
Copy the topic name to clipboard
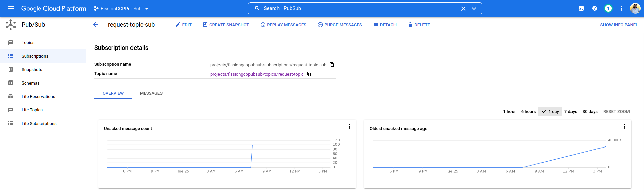309,74
